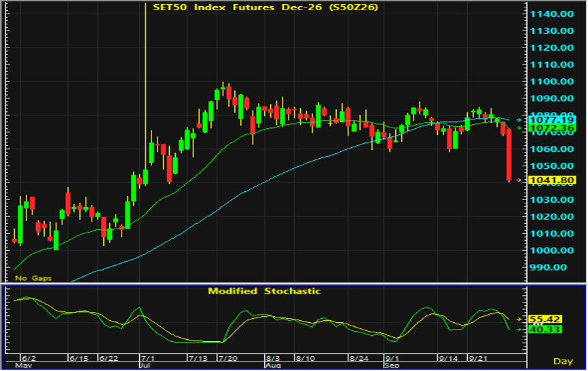Click the 1090.00 price axis label
The width and height of the screenshot is (588, 371).
[x=551, y=98]
